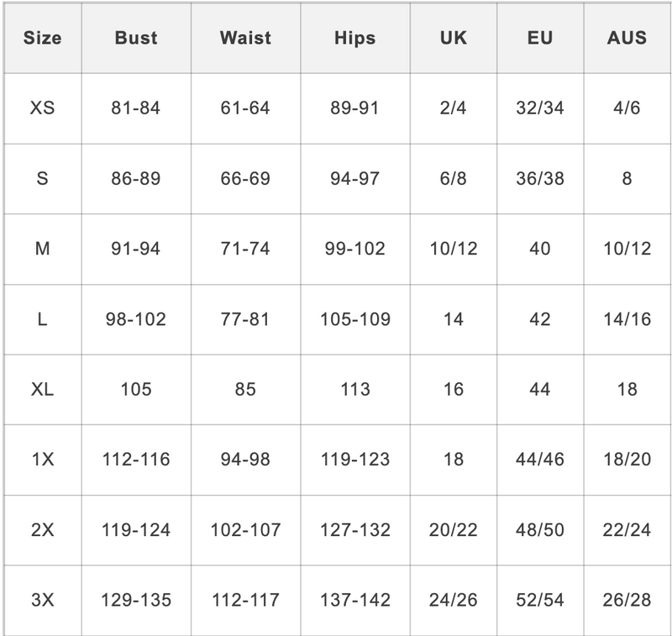
Task: Select the L size row label
Action: click(x=42, y=319)
